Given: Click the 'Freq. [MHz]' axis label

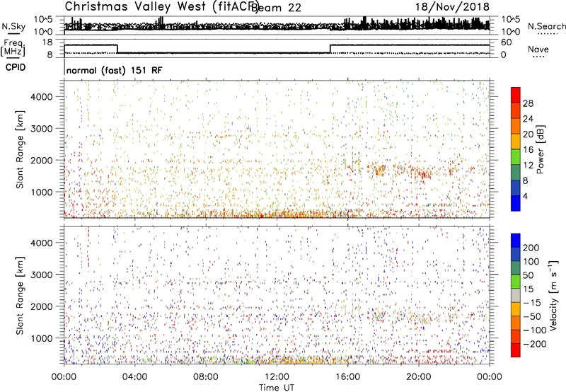Looking at the screenshot, I should (13, 47).
